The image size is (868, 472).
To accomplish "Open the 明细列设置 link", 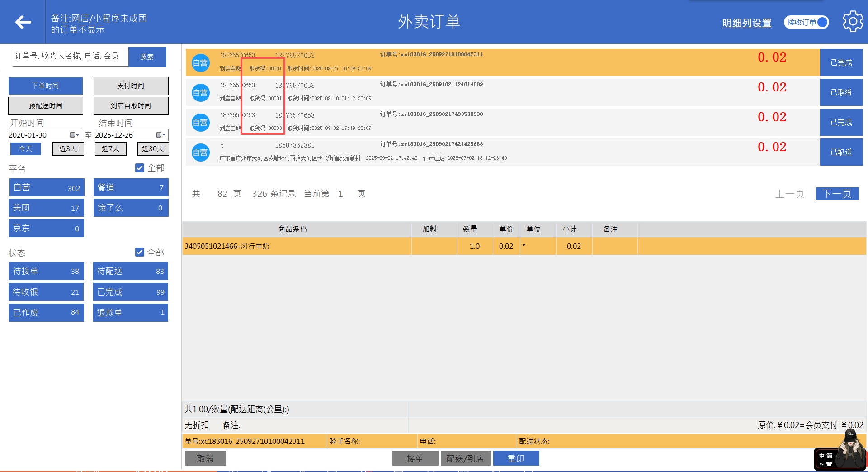I will 746,23.
